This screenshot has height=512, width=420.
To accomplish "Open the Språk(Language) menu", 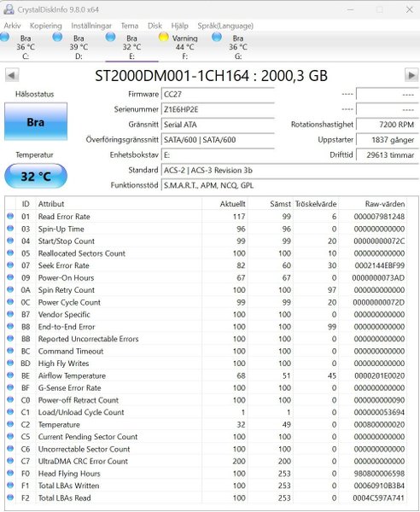I will click(x=225, y=26).
